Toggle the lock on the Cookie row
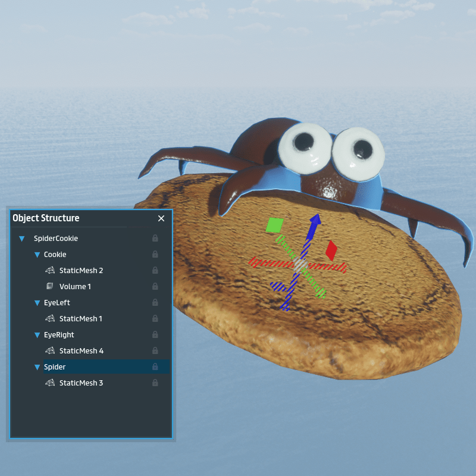The image size is (476, 476). click(x=155, y=255)
